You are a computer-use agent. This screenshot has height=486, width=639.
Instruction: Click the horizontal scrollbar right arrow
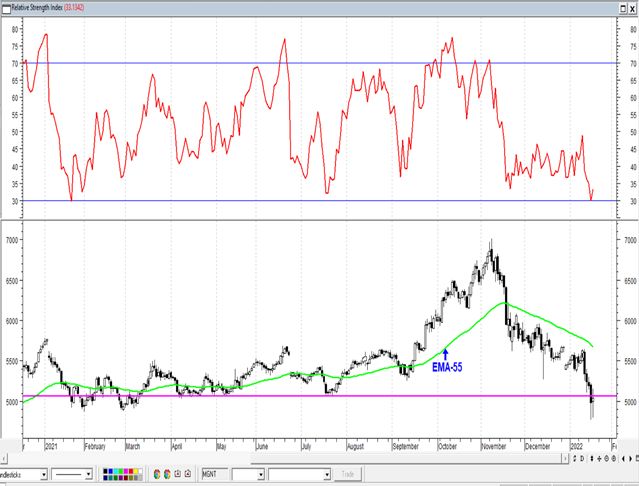566,459
